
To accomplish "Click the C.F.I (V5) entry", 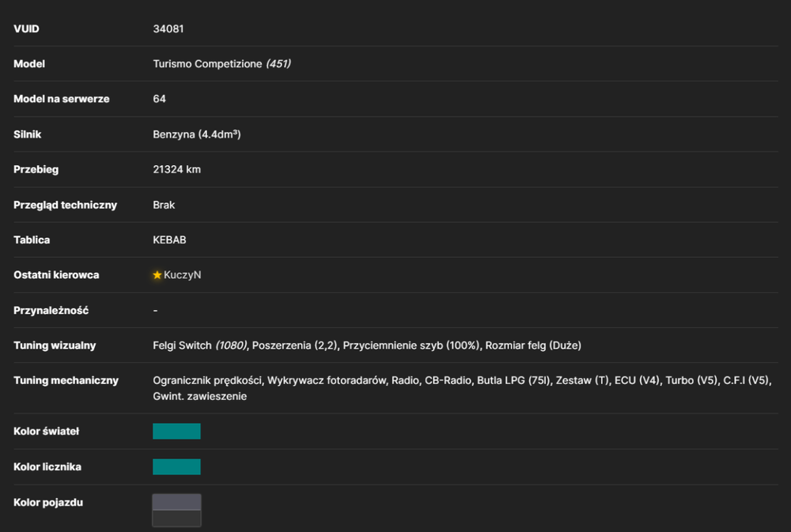I will click(x=747, y=381).
